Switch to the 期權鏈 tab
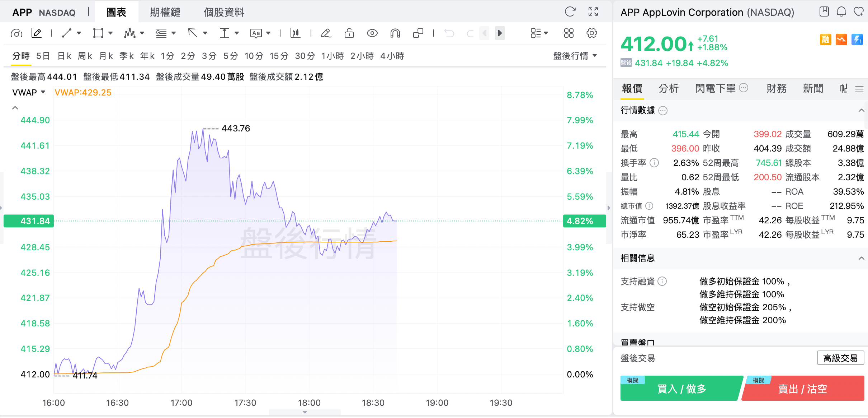 (165, 13)
